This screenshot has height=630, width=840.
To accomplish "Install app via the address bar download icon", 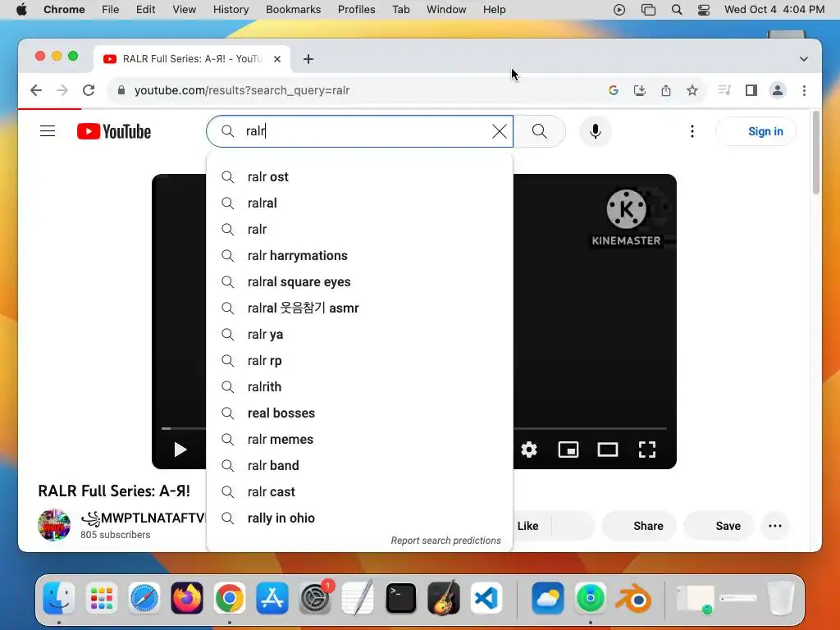I will pos(640,90).
